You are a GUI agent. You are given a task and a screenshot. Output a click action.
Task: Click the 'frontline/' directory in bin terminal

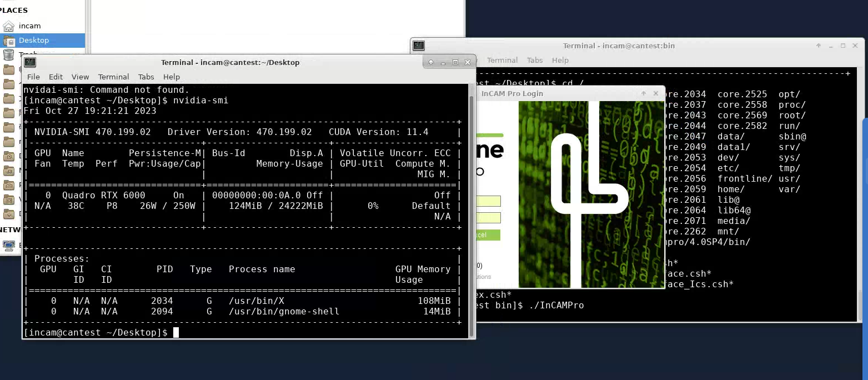coord(745,178)
